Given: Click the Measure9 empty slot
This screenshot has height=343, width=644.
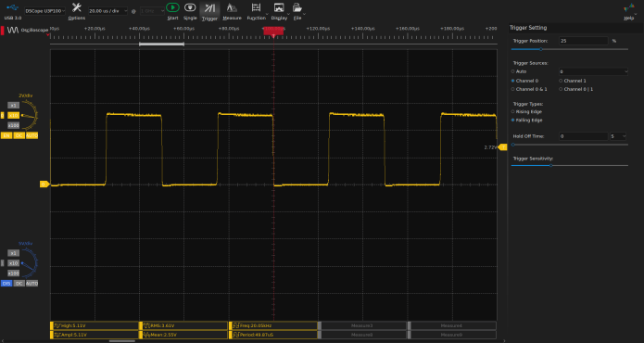Looking at the screenshot, I should coord(452,335).
